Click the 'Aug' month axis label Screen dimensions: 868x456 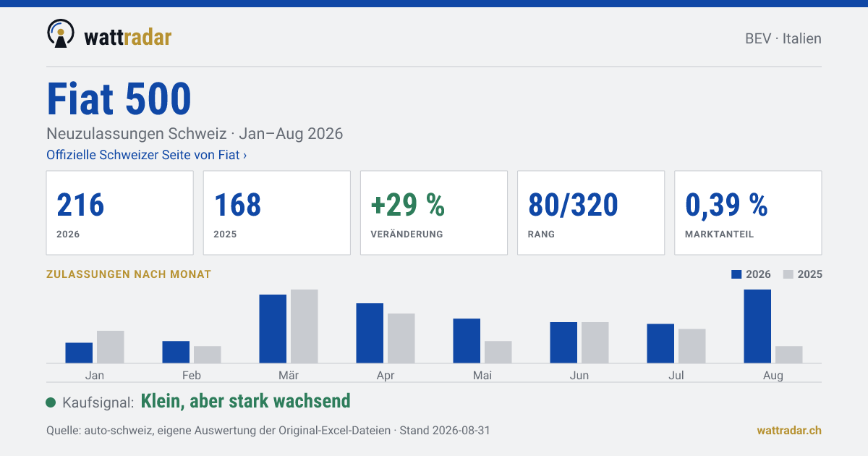tap(773, 375)
